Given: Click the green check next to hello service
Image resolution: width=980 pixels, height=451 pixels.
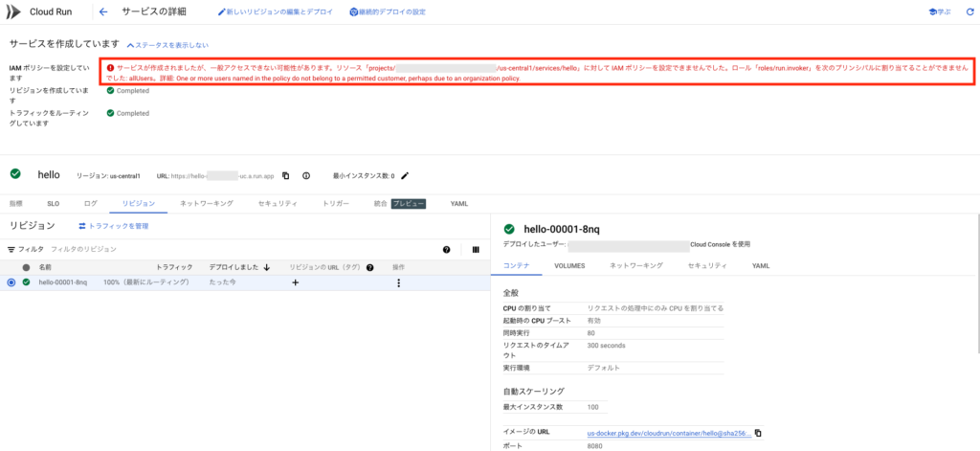Looking at the screenshot, I should 15,174.
